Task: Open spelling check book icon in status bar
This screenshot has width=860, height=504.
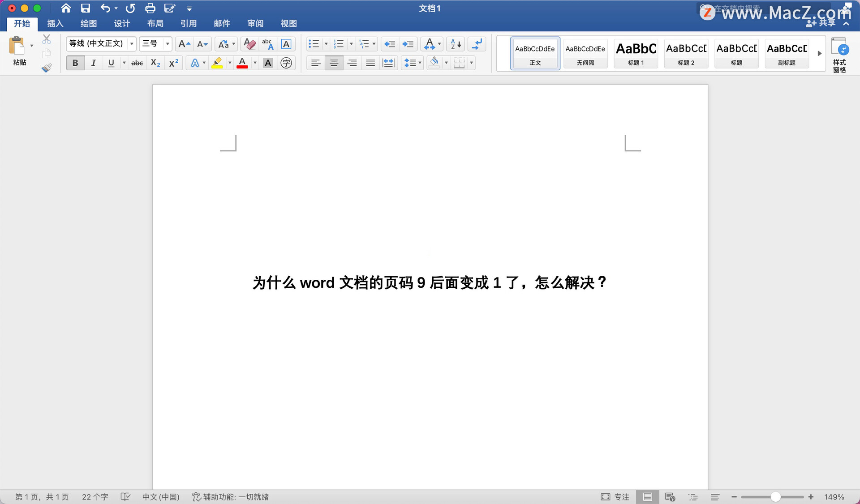Action: 125,497
